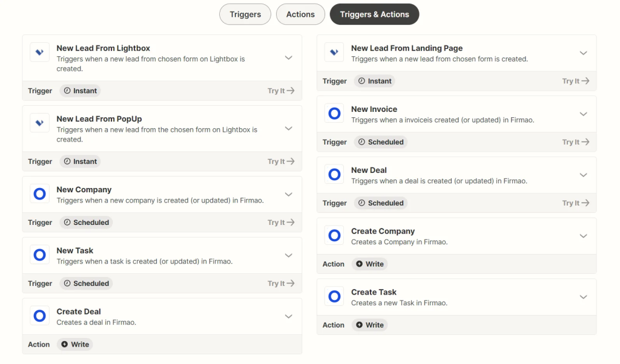Screen dimensions: 620x364
Task: Click the Firmao icon beside New Task
Action: [x=39, y=255]
